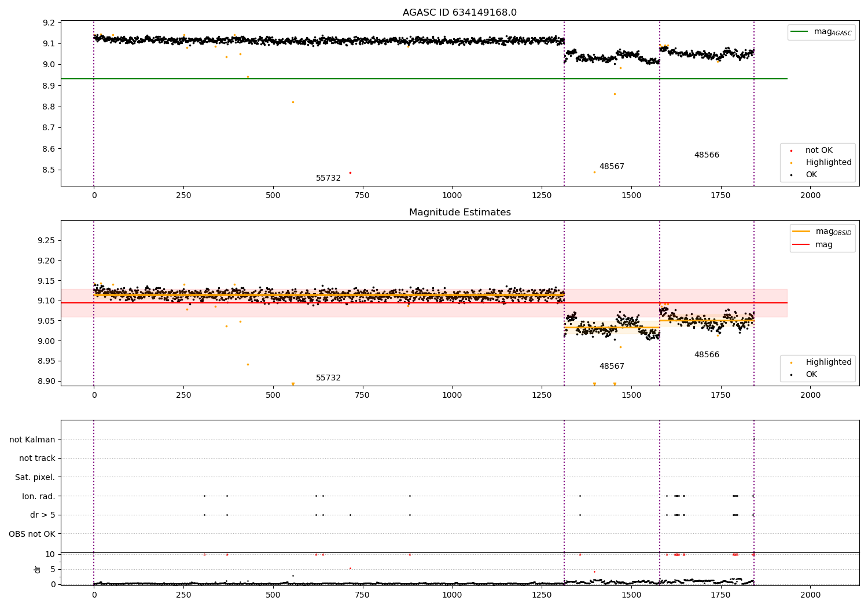
Task: Click the red horizontal mag line
Action: tap(424, 303)
